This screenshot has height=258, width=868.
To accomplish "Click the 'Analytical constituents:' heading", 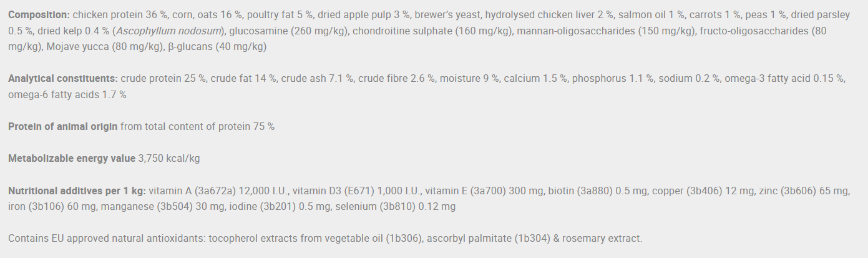I will pyautogui.click(x=63, y=79).
